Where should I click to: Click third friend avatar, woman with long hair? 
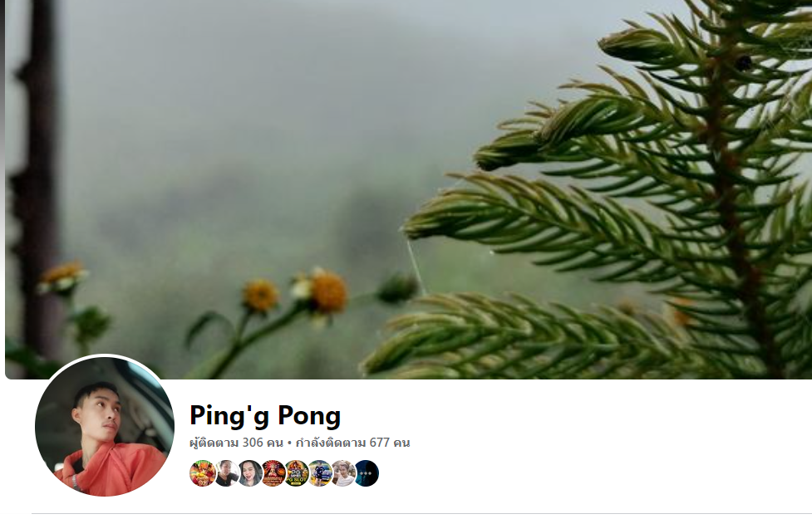point(250,473)
